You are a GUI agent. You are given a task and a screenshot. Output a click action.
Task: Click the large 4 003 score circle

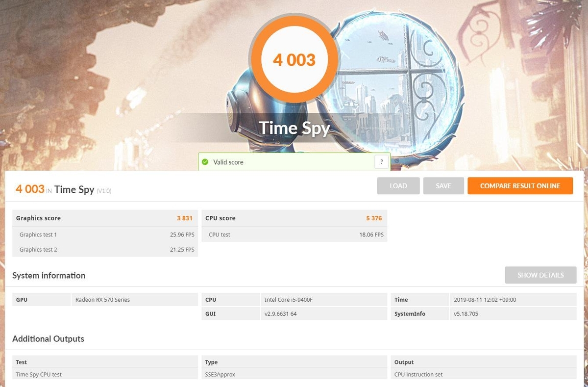pos(294,60)
